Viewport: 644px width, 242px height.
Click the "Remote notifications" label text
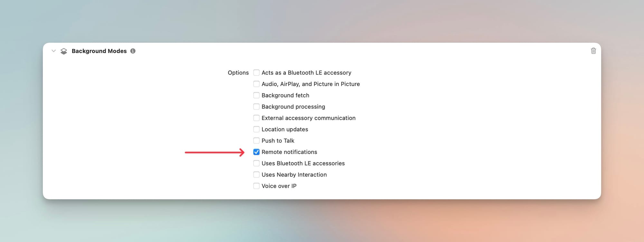pyautogui.click(x=289, y=152)
